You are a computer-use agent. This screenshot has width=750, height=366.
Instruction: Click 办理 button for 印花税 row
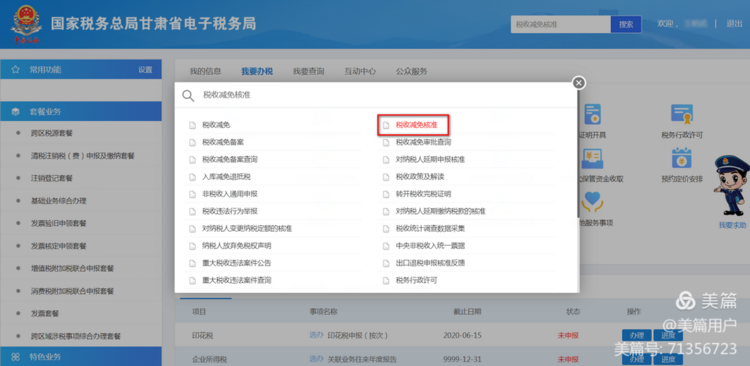pyautogui.click(x=636, y=335)
